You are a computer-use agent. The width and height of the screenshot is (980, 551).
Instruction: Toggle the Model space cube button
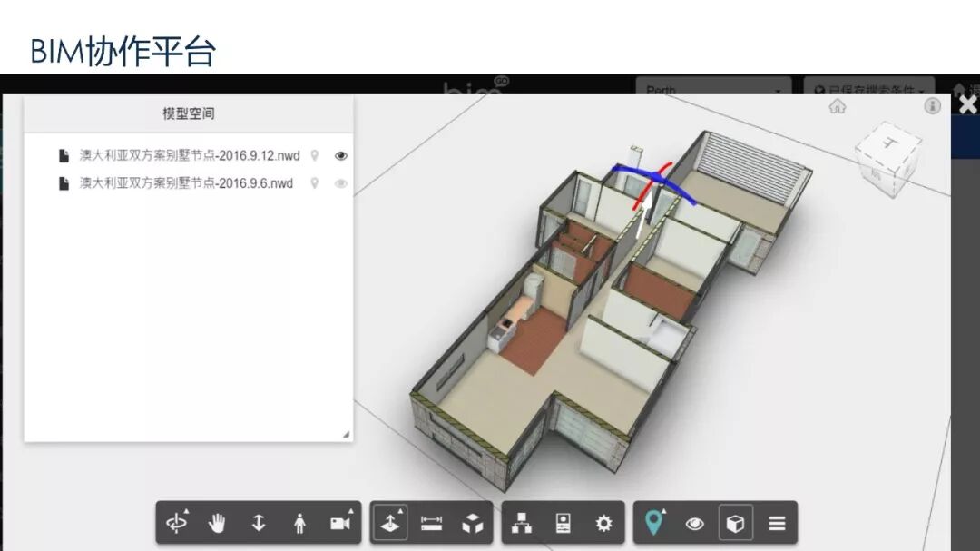pyautogui.click(x=736, y=523)
